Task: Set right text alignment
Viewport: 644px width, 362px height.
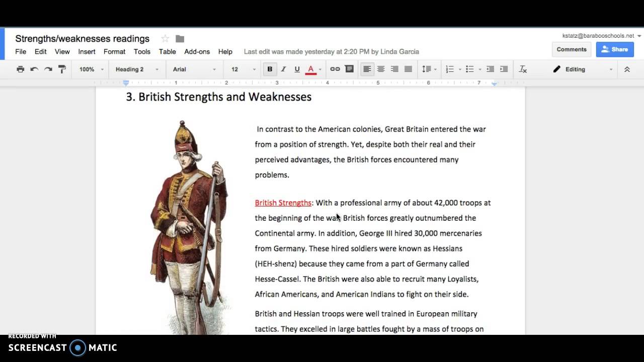Action: [x=394, y=69]
